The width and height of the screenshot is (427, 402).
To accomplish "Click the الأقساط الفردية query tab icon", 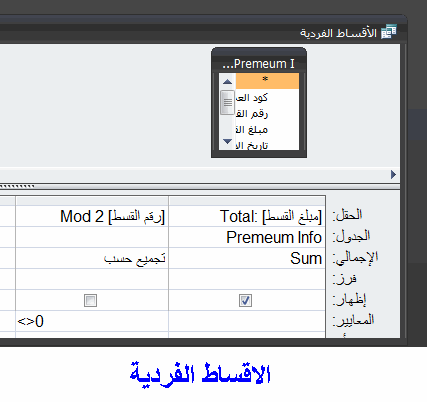I will (389, 32).
